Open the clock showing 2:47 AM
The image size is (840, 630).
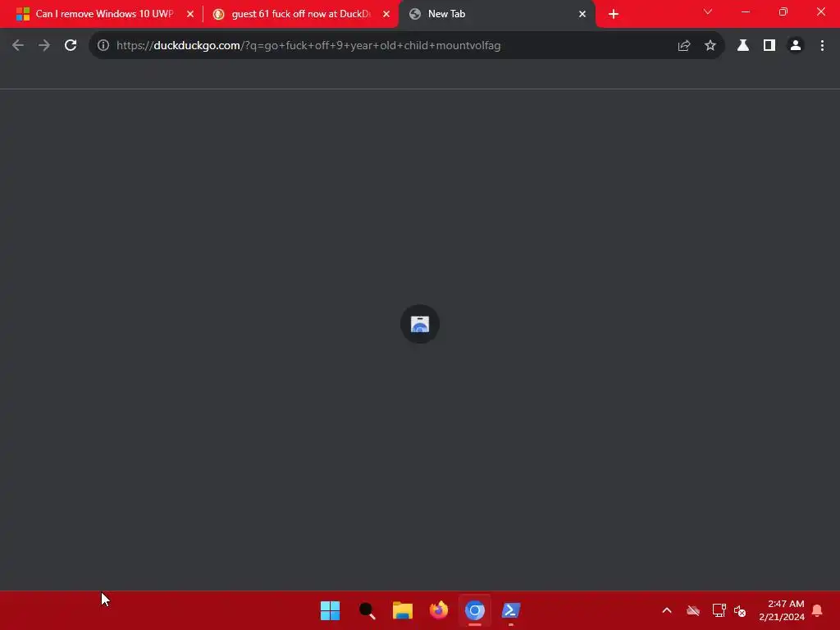tap(782, 610)
